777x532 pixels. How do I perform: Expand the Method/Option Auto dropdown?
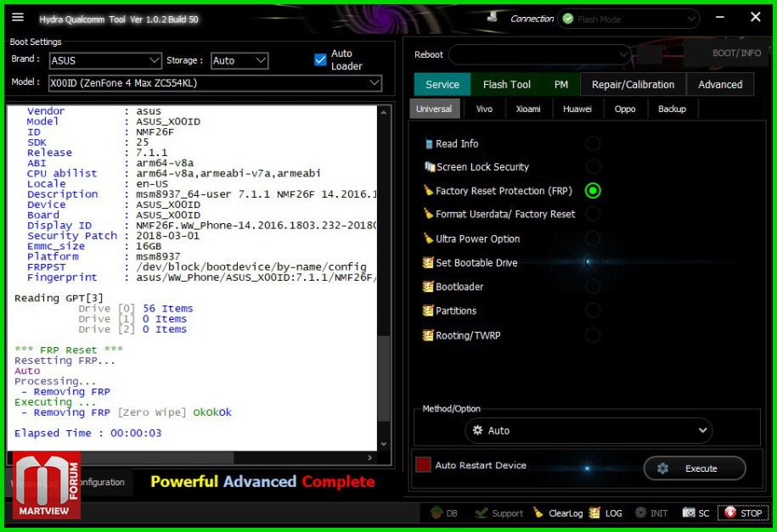coord(588,430)
